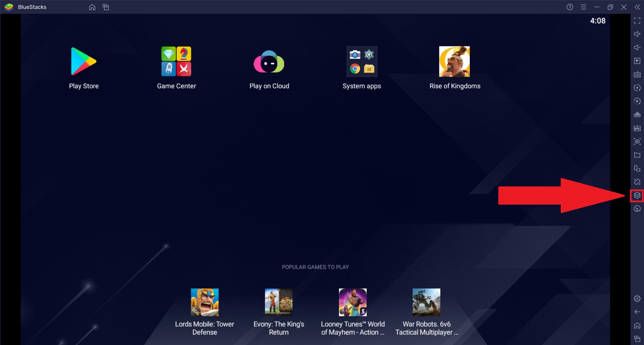Viewport: 644px width, 345px height.
Task: Toggle the lock cursor sidebar icon
Action: click(x=637, y=61)
